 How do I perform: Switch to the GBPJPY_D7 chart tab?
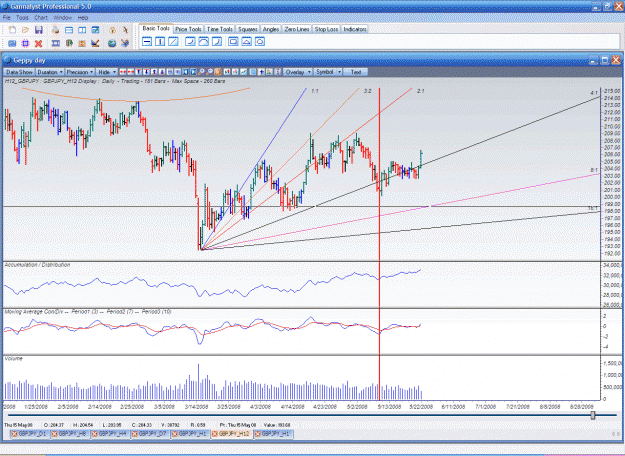(x=153, y=434)
